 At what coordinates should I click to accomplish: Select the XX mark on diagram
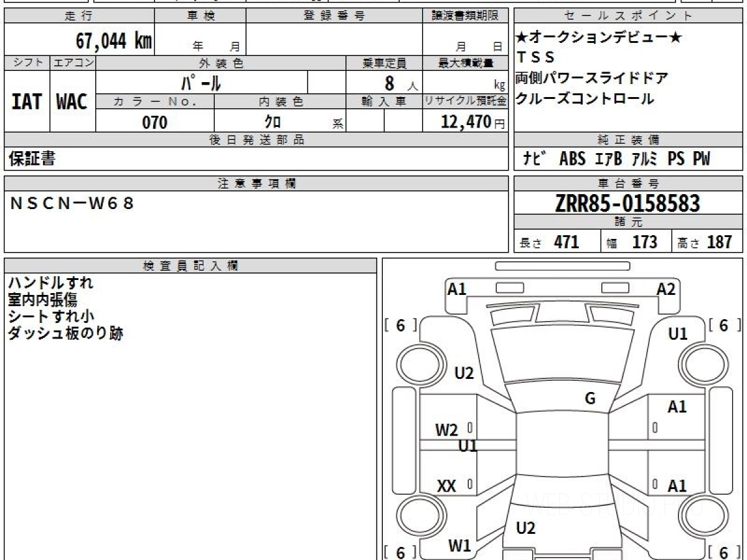coord(446,487)
